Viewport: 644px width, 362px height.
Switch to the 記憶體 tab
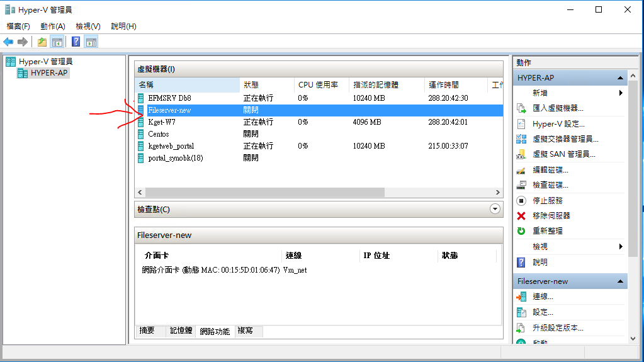coord(181,331)
